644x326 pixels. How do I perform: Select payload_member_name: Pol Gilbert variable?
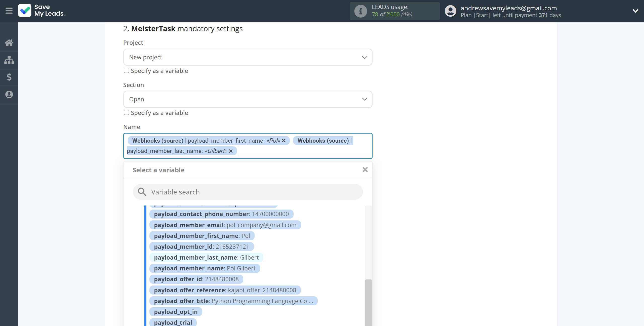(205, 268)
